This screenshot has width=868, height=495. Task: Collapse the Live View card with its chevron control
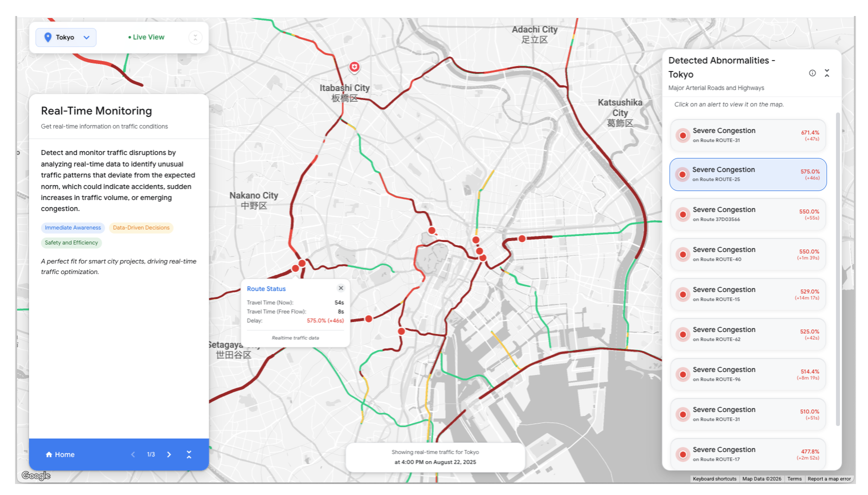pyautogui.click(x=195, y=37)
